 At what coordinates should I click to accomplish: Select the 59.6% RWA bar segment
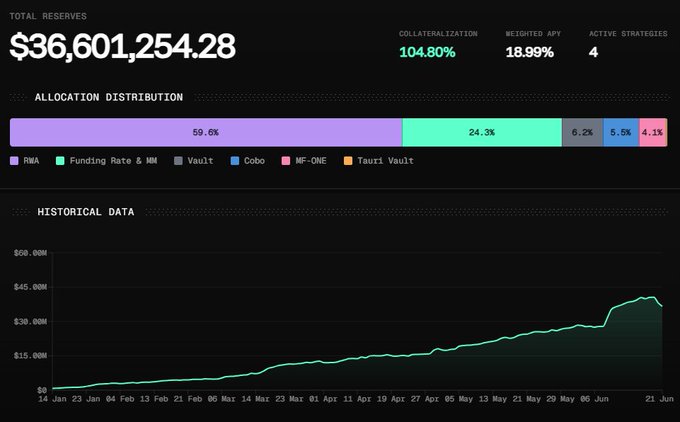point(206,132)
